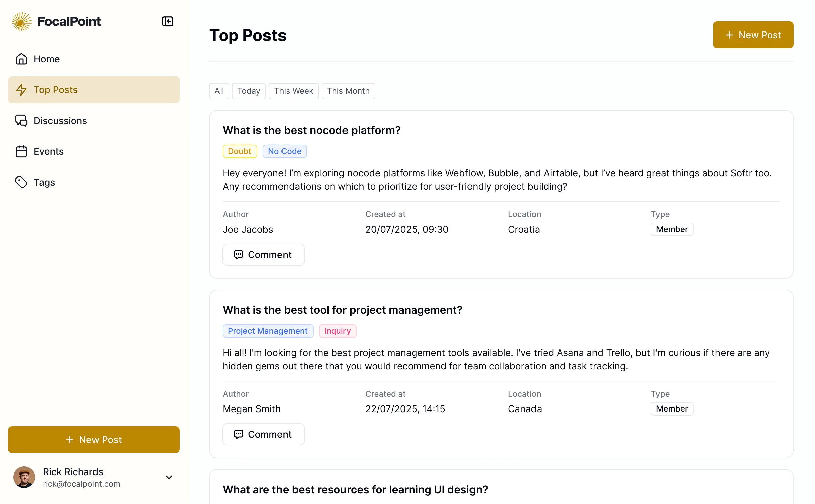815x504 pixels.
Task: Open Discussions via the chat bubble icon
Action: 21,120
